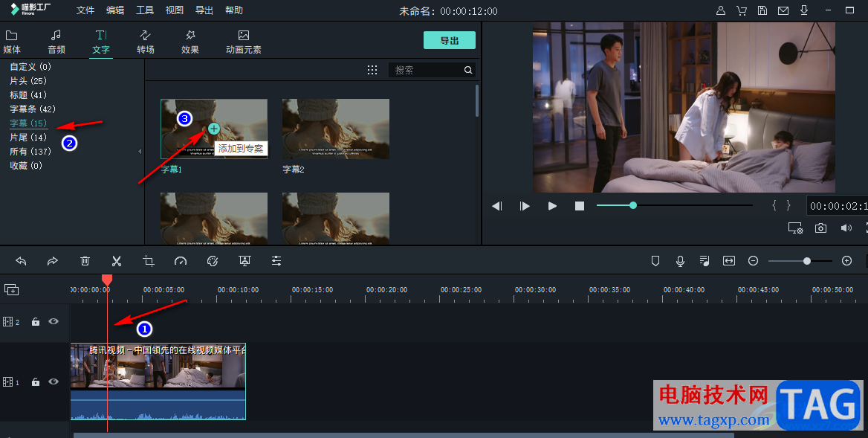Toggle lock on video track 1
The height and width of the screenshot is (438, 868).
point(36,382)
